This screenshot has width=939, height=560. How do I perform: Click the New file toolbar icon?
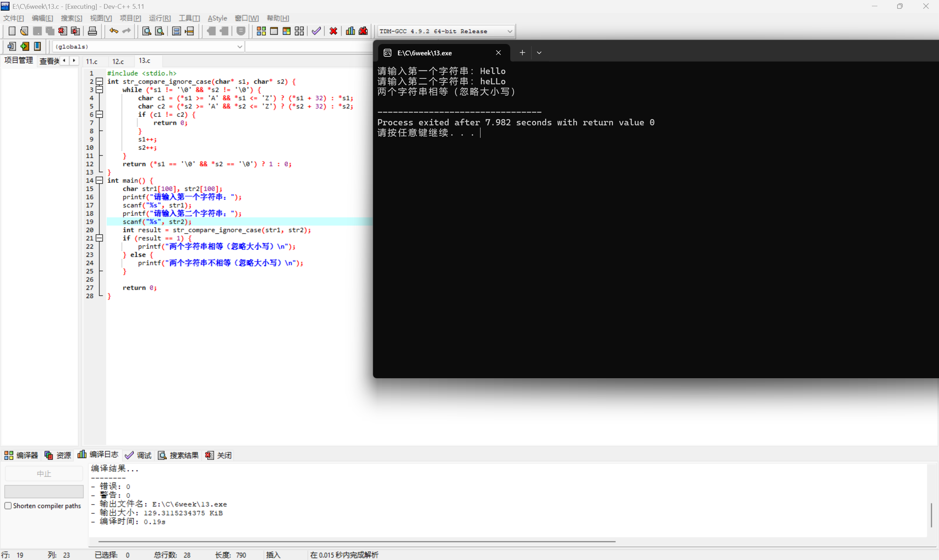12,31
